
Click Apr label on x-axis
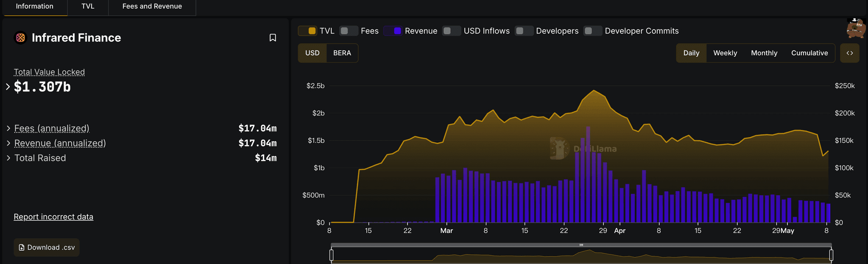[x=620, y=231]
